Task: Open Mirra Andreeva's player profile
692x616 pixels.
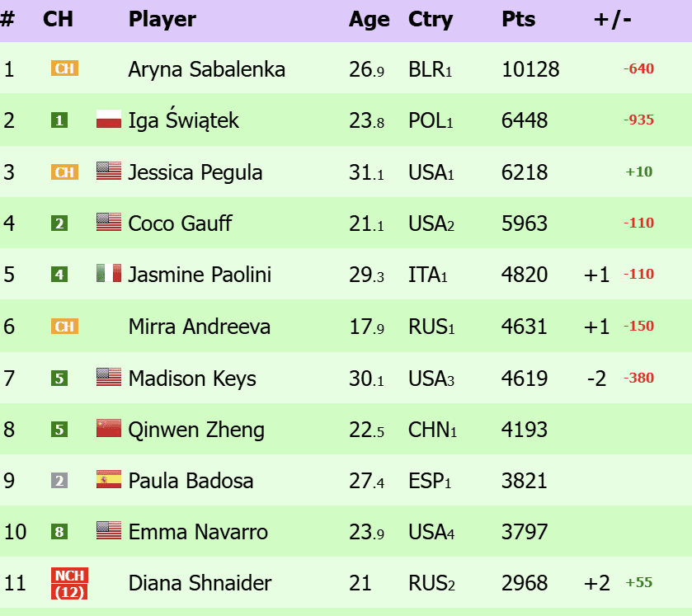Action: click(x=199, y=327)
